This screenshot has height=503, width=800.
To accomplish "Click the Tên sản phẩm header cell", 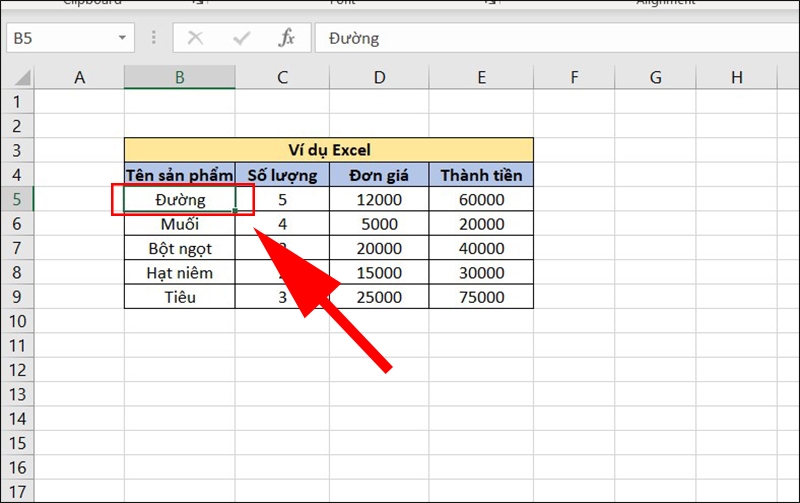I will (180, 175).
